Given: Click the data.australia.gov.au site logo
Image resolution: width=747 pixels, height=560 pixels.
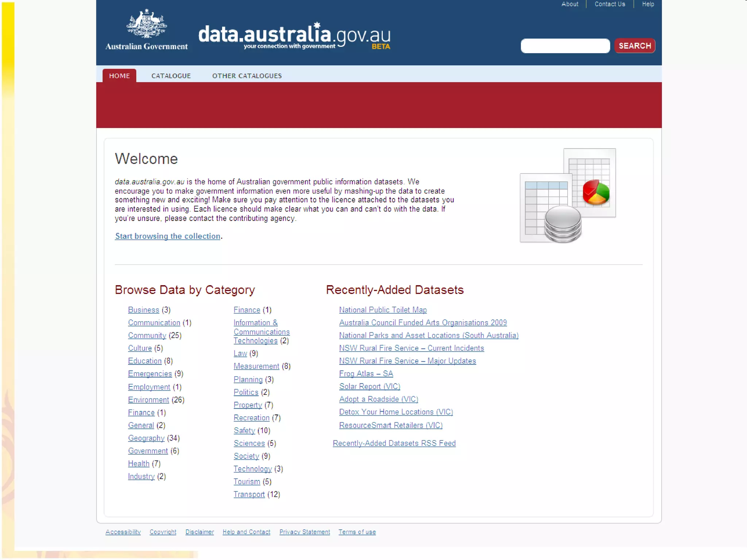Looking at the screenshot, I should pyautogui.click(x=294, y=36).
